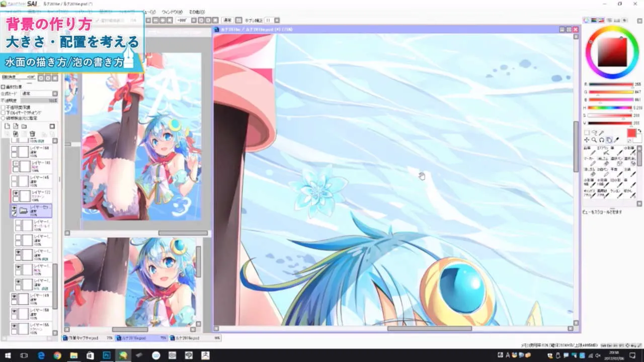The height and width of the screenshot is (362, 644).
Task: Check 下のレイヤーでクリッピング clipping option
Action: point(3,113)
